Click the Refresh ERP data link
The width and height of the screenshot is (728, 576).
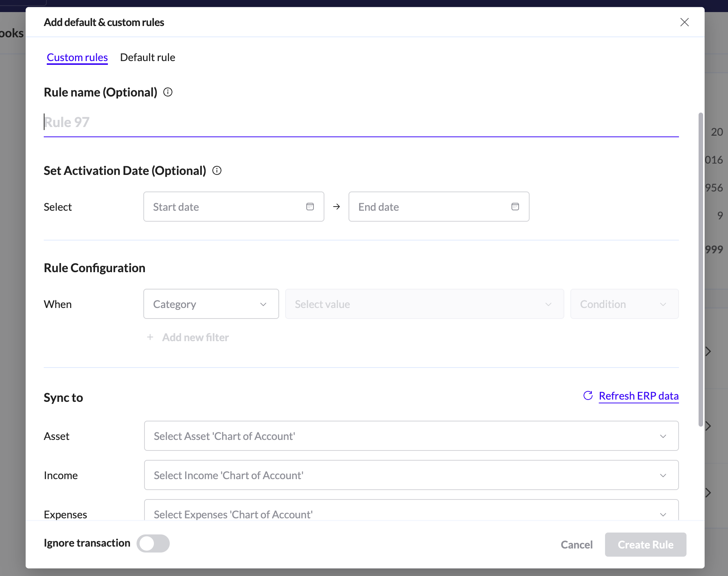pyautogui.click(x=639, y=396)
